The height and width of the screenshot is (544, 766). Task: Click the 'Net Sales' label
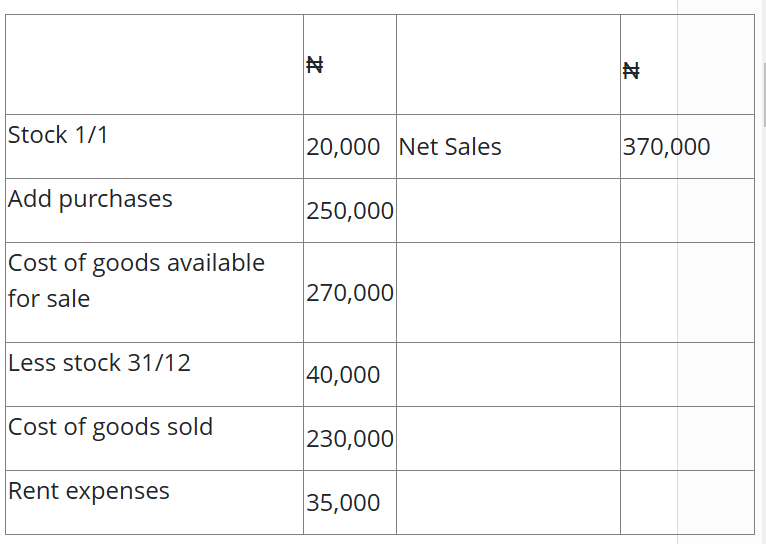[450, 147]
